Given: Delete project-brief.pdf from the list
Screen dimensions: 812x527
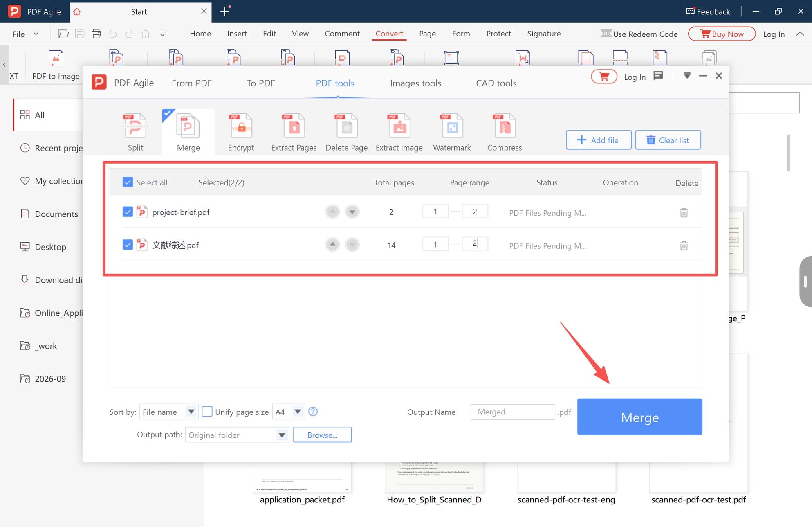Looking at the screenshot, I should point(684,212).
